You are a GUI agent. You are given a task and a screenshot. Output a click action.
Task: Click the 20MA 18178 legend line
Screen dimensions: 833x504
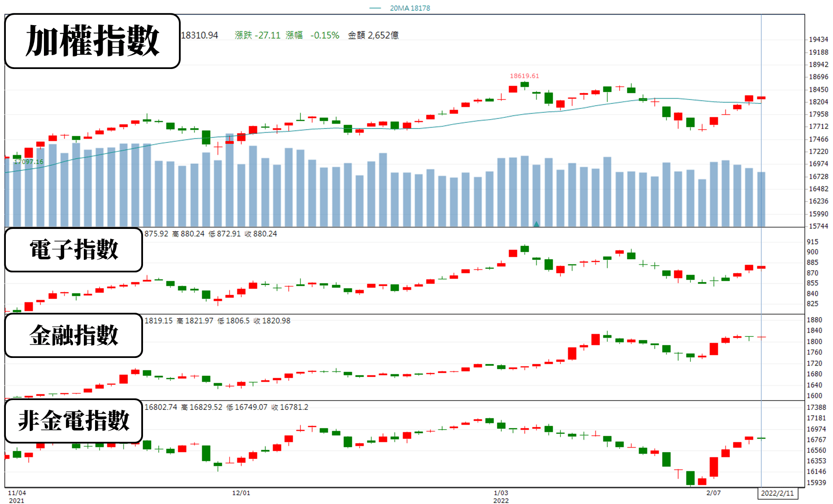point(399,8)
